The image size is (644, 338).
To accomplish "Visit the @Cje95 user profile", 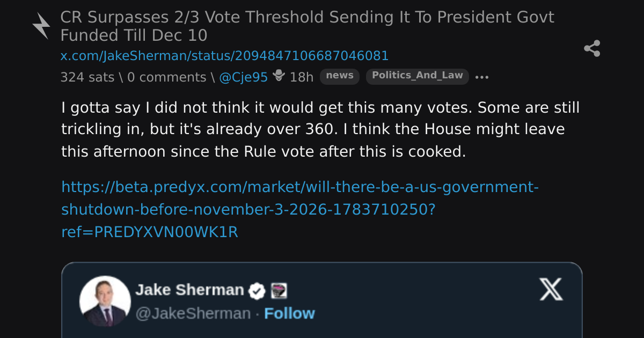I will pos(243,77).
